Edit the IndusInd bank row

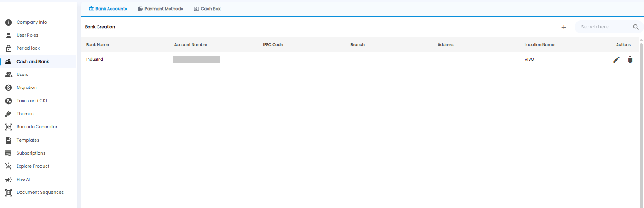pyautogui.click(x=617, y=59)
